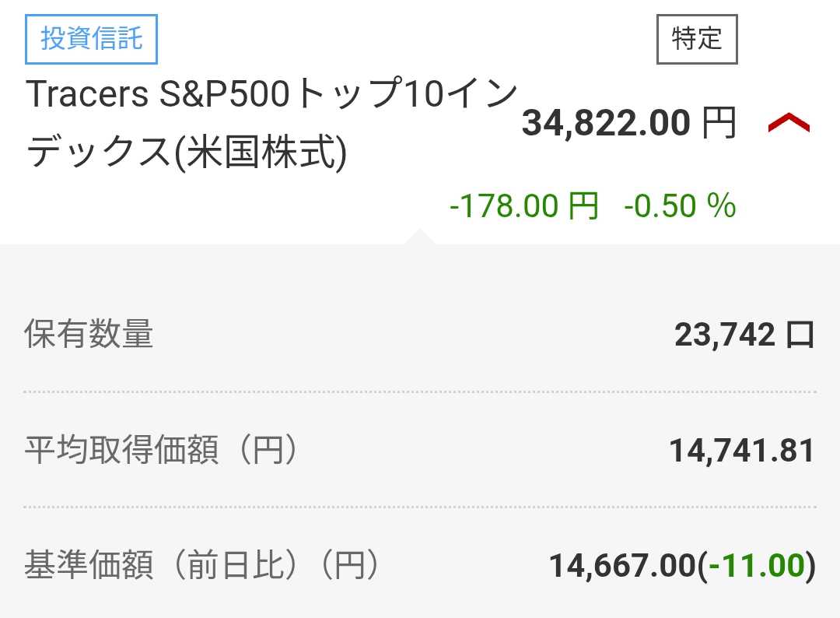Click the 23,742 口 holding quantity
The width and height of the screenshot is (840, 618).
pyautogui.click(x=744, y=335)
